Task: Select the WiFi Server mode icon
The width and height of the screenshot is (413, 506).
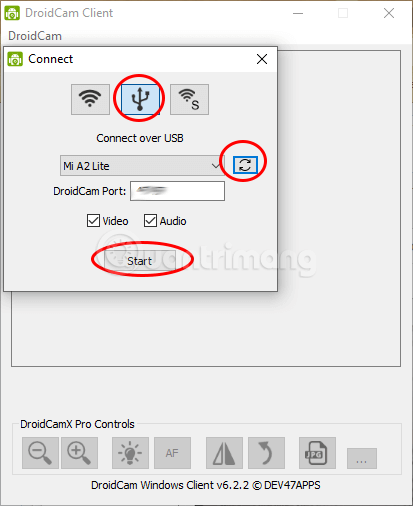Action: click(189, 99)
